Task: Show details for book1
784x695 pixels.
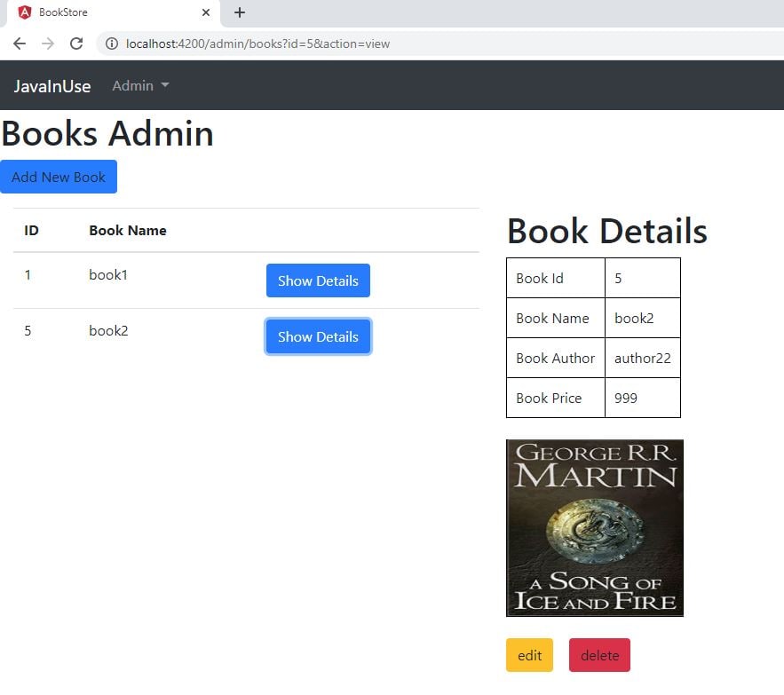Action: pyautogui.click(x=318, y=280)
